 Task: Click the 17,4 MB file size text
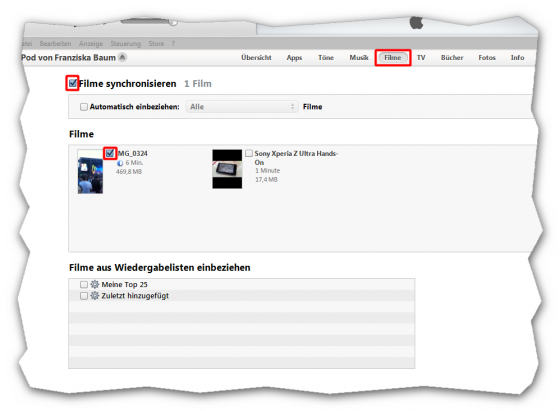coord(266,180)
